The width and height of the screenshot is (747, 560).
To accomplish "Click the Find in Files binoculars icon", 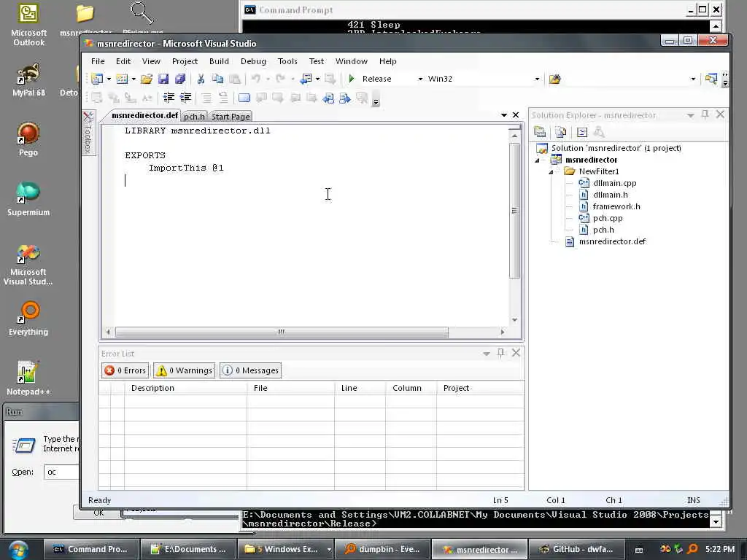I will tap(554, 79).
